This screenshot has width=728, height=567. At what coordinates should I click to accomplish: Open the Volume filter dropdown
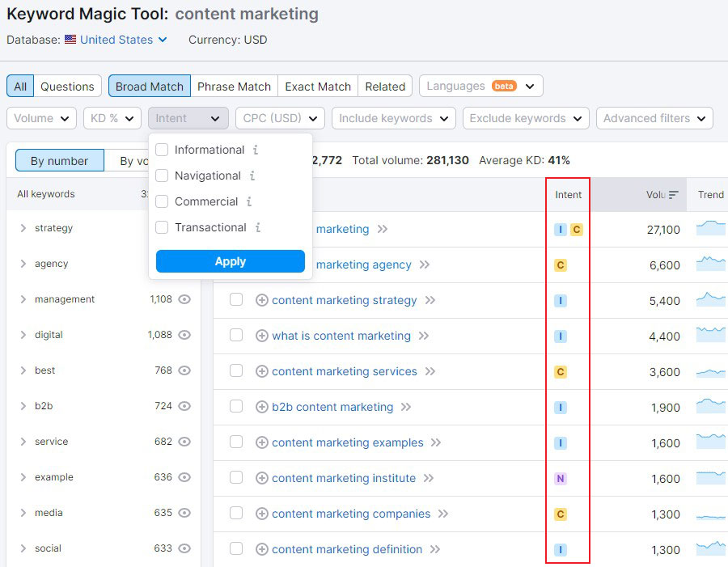(x=41, y=118)
